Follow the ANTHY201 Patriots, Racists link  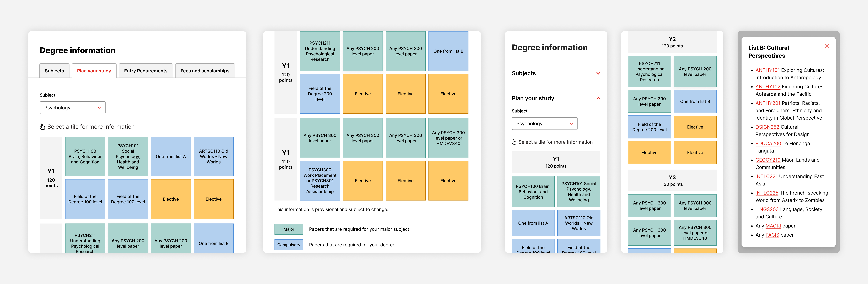coord(768,103)
